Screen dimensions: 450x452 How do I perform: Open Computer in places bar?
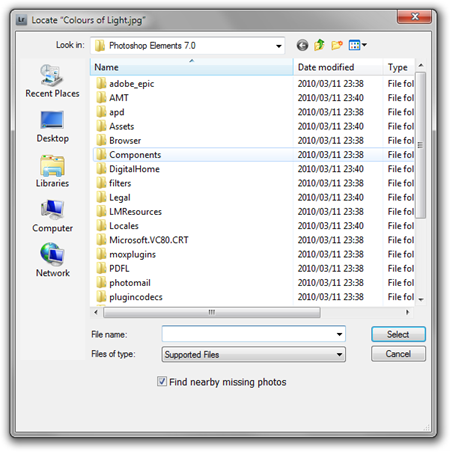(x=52, y=216)
